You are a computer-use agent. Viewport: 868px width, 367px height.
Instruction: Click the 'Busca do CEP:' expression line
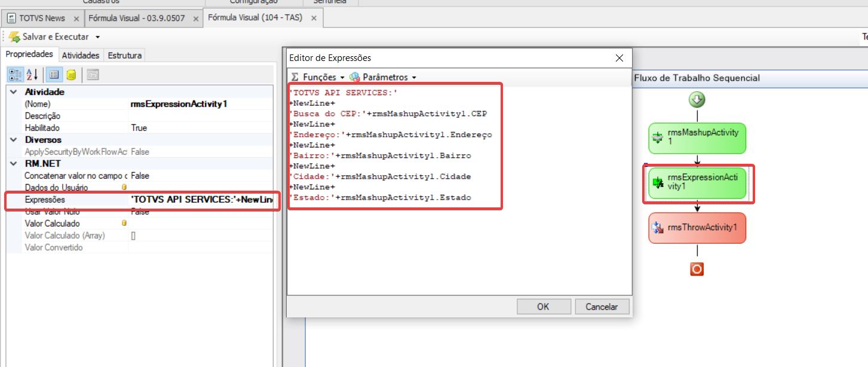[389, 114]
